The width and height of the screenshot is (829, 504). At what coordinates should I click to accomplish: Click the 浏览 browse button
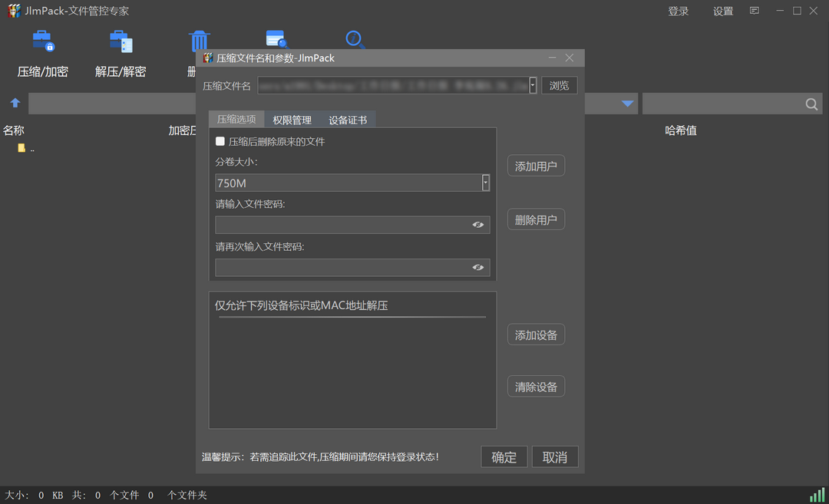point(560,85)
